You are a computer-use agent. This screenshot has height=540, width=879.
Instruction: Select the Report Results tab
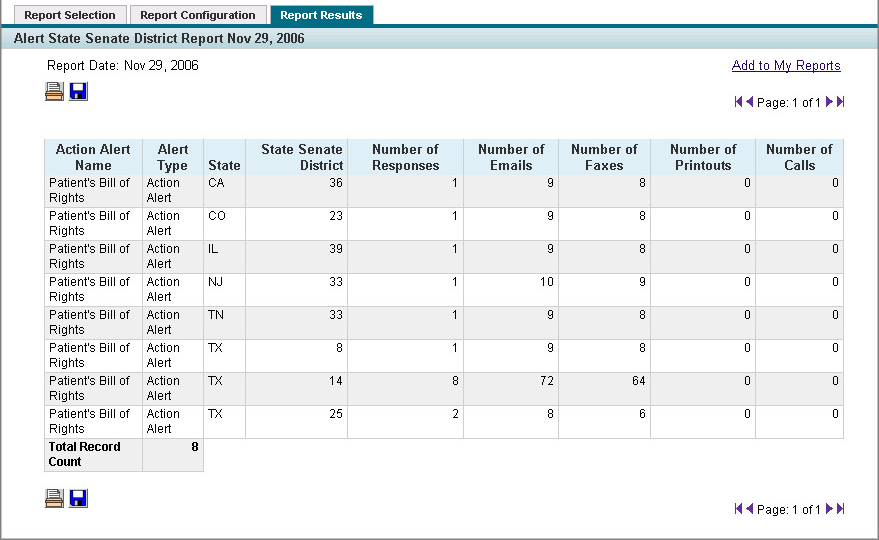pyautogui.click(x=321, y=15)
